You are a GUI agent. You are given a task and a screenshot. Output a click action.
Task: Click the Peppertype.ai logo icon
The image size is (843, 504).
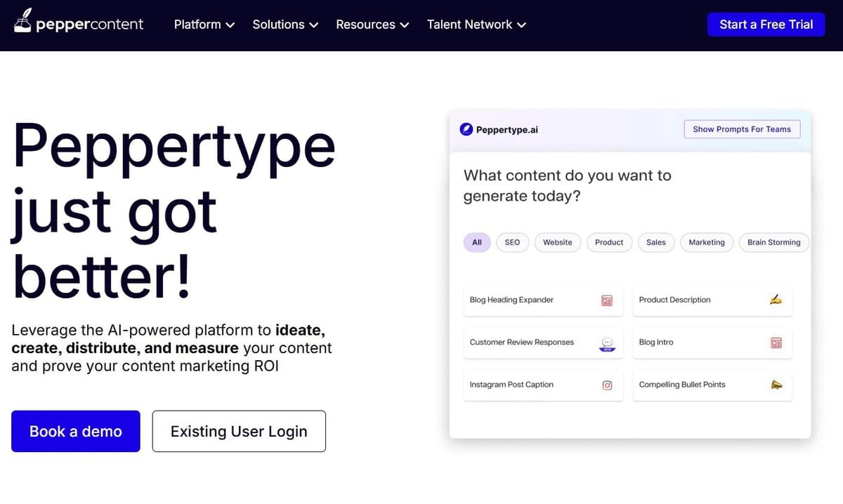[466, 129]
